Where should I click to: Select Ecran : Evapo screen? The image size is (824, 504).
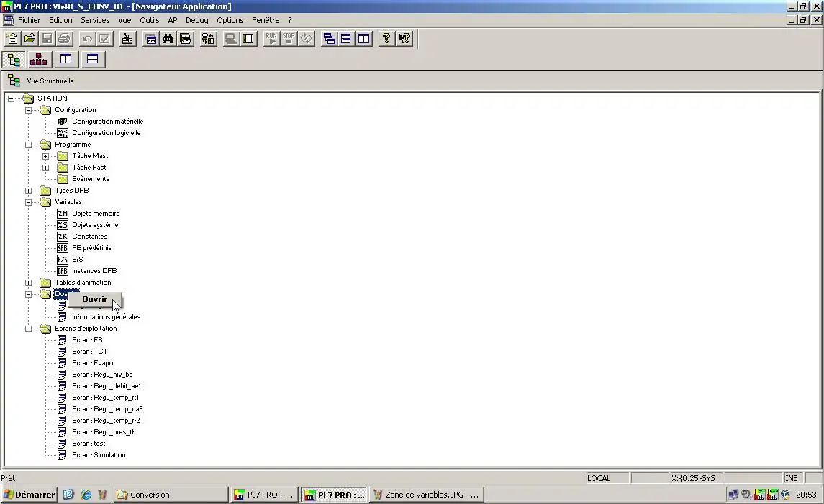pos(93,363)
